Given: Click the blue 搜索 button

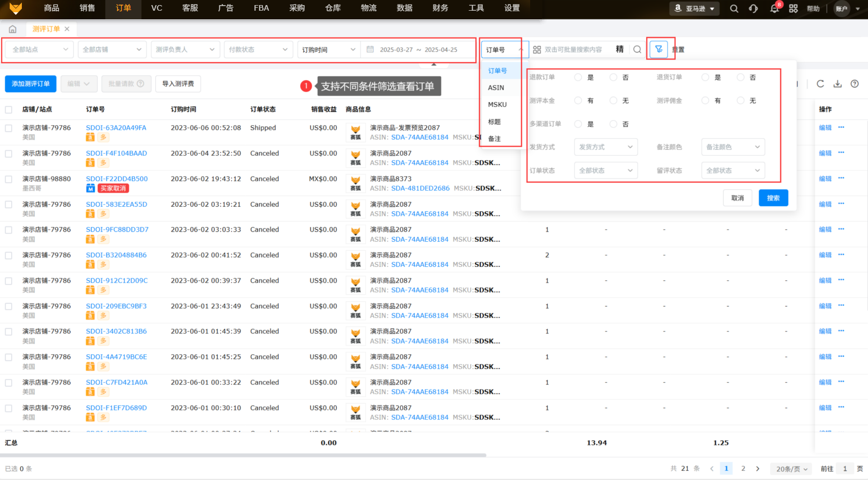Looking at the screenshot, I should click(773, 198).
